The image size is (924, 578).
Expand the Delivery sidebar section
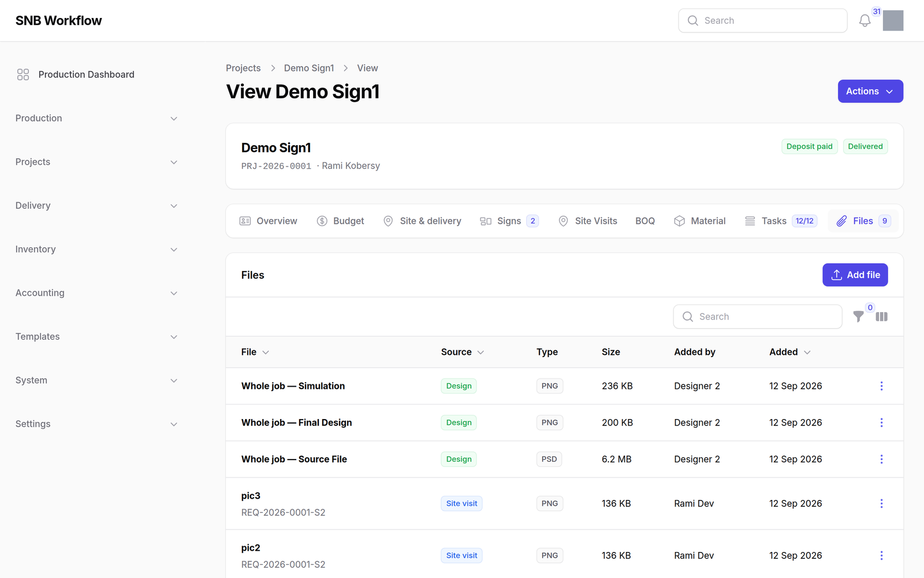click(96, 206)
